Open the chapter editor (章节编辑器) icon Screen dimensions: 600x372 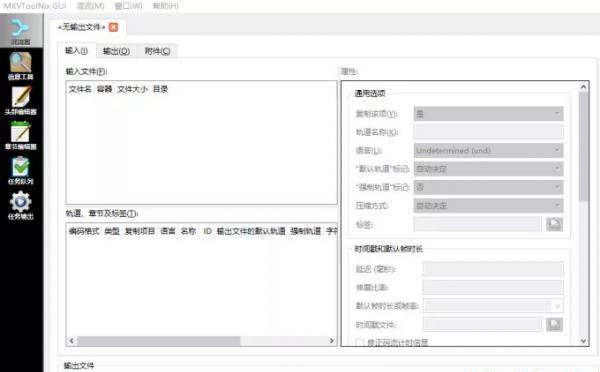pos(21,135)
